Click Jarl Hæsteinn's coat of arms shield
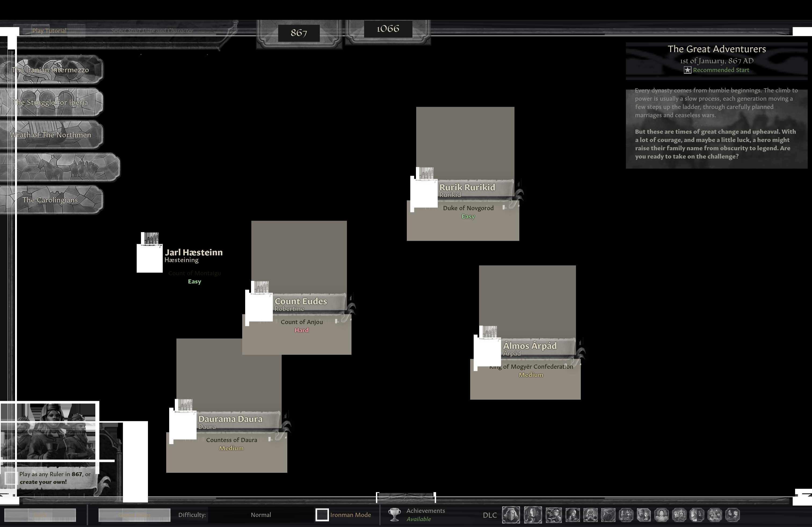Viewport: 812px width, 527px height. click(x=150, y=258)
